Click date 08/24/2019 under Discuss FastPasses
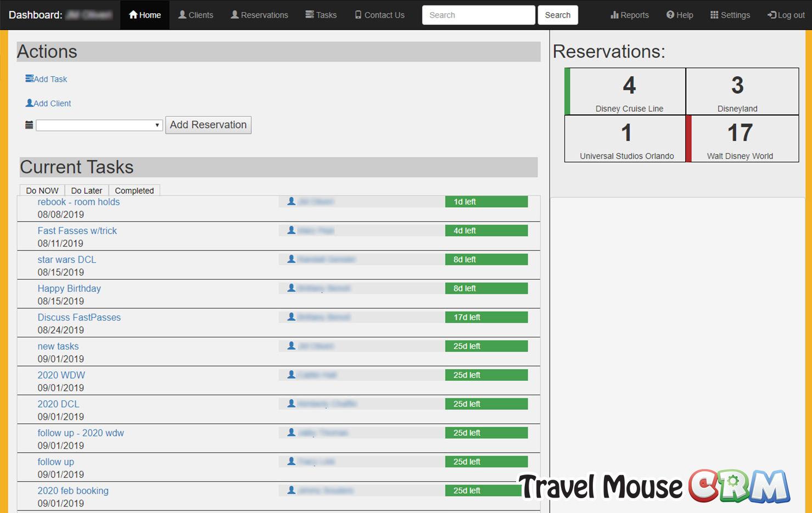Screen dimensions: 812x513 coord(60,330)
